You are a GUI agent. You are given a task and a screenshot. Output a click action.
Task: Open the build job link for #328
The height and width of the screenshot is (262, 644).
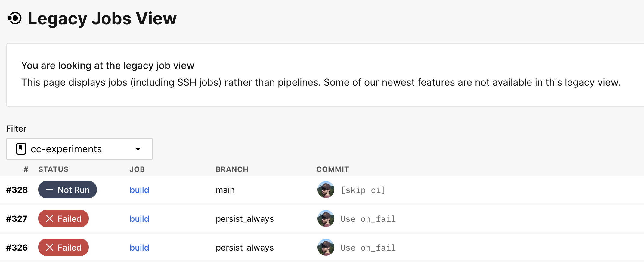[x=139, y=190]
